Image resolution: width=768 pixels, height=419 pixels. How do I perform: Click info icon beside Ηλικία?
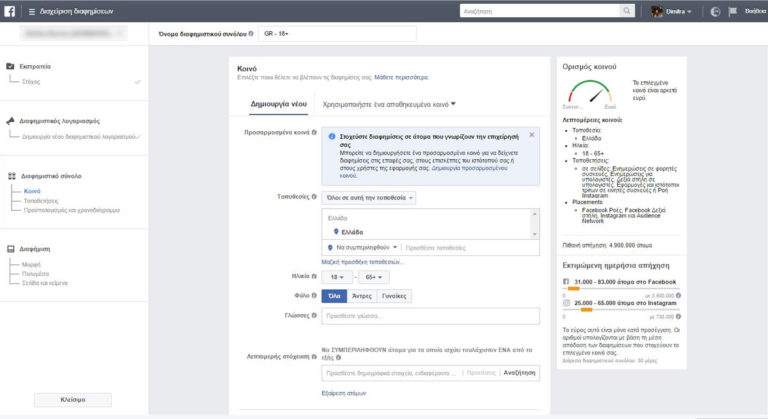click(314, 276)
